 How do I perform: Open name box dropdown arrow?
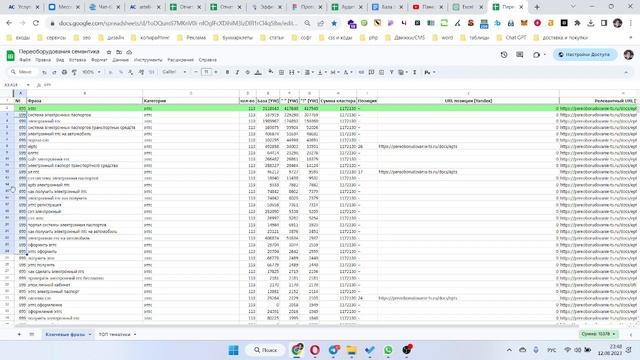[28, 85]
